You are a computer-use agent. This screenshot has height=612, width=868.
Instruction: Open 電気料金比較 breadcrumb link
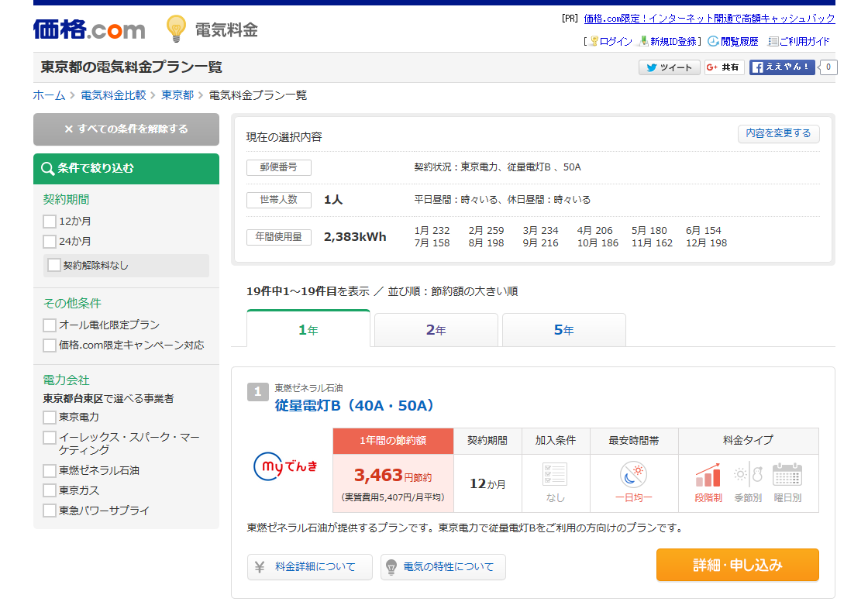point(113,95)
